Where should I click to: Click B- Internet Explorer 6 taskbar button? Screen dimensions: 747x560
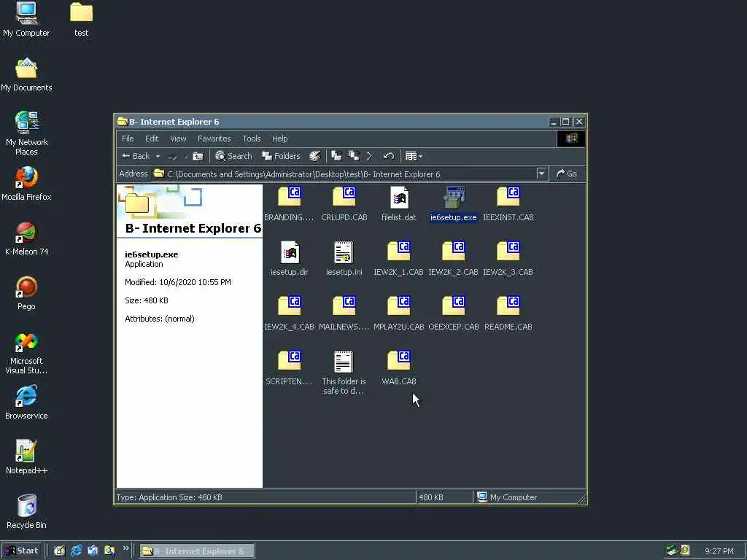coord(197,551)
